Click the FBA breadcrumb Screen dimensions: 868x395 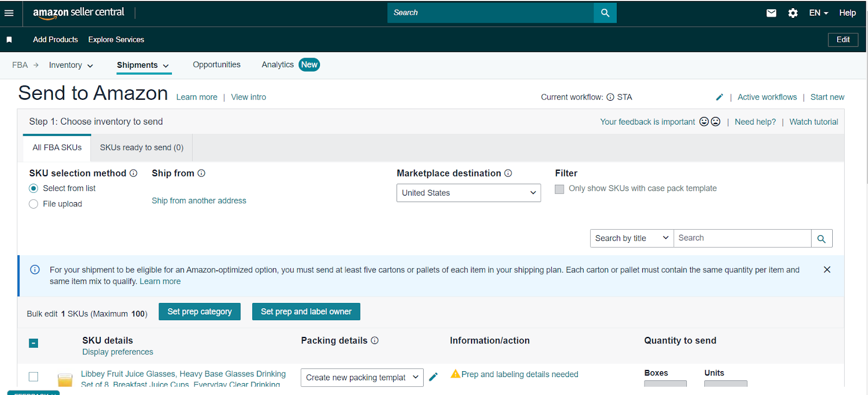point(20,65)
